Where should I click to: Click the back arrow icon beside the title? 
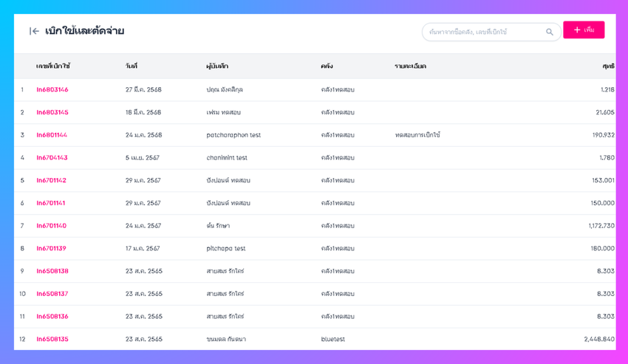click(34, 31)
